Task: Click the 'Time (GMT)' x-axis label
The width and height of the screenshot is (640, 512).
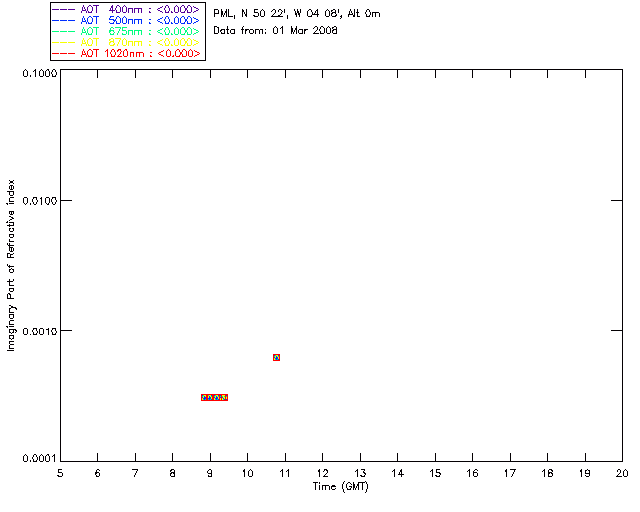Action: (x=340, y=487)
